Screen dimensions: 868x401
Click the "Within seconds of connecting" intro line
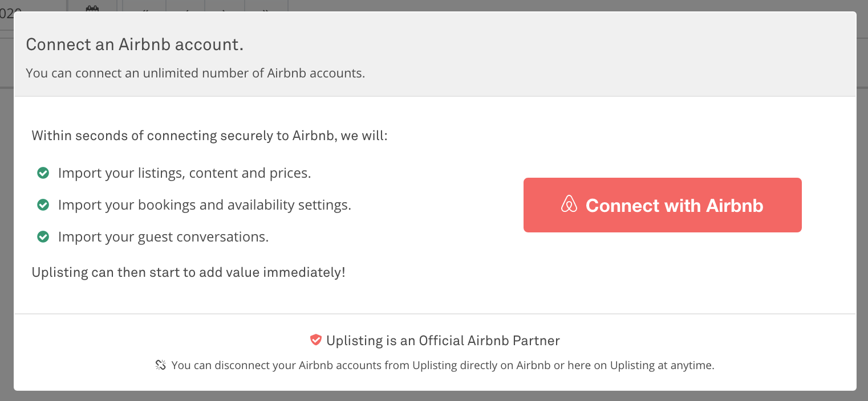[x=209, y=136]
